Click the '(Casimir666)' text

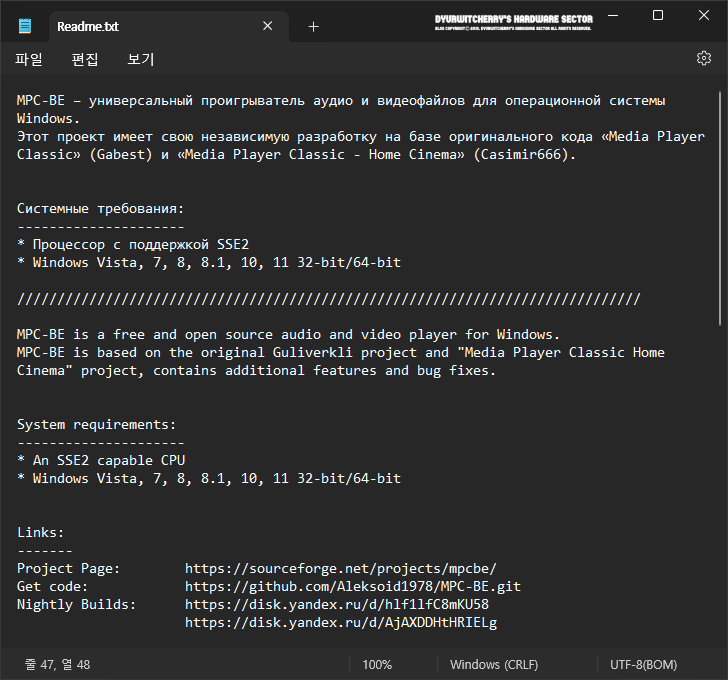[520, 155]
